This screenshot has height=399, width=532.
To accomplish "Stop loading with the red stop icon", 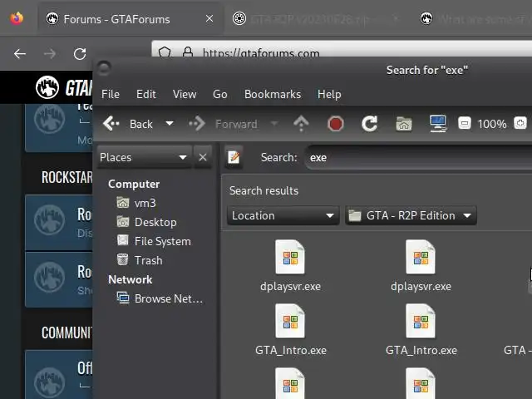I will (x=336, y=124).
